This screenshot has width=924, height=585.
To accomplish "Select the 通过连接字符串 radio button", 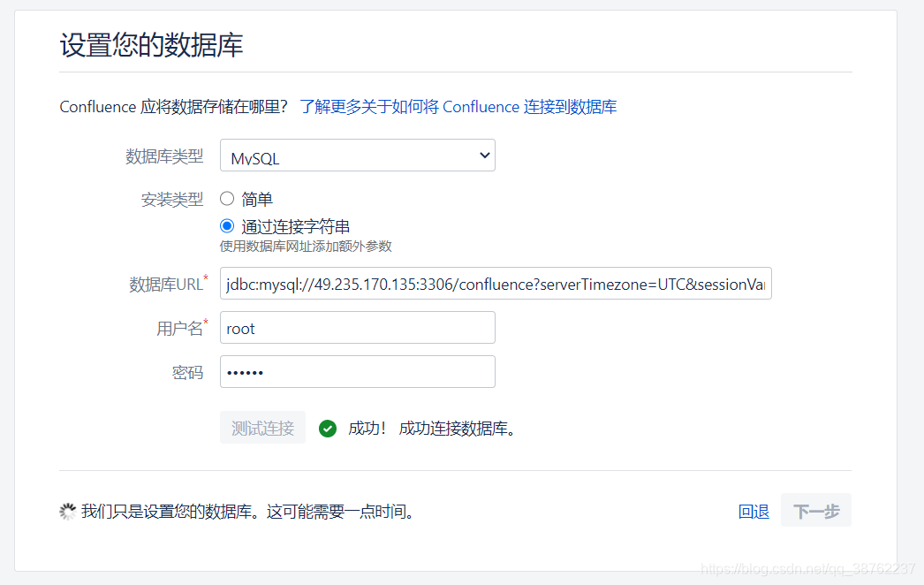I will (227, 226).
